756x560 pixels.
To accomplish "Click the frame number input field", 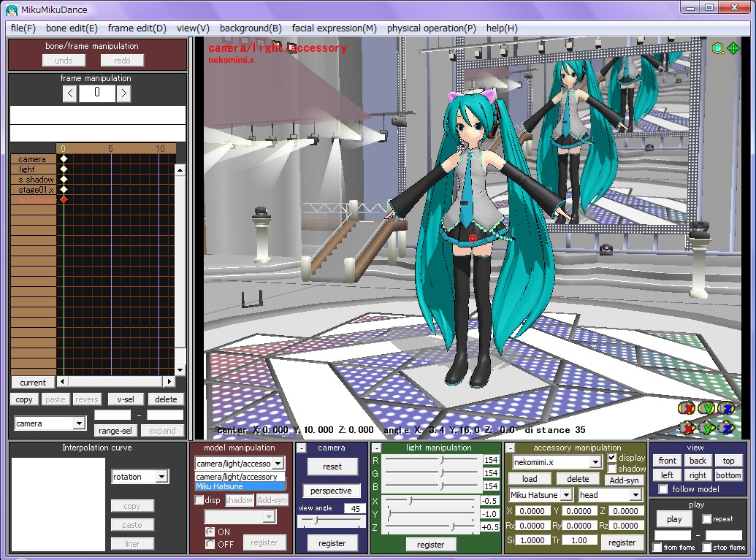I will pos(97,93).
